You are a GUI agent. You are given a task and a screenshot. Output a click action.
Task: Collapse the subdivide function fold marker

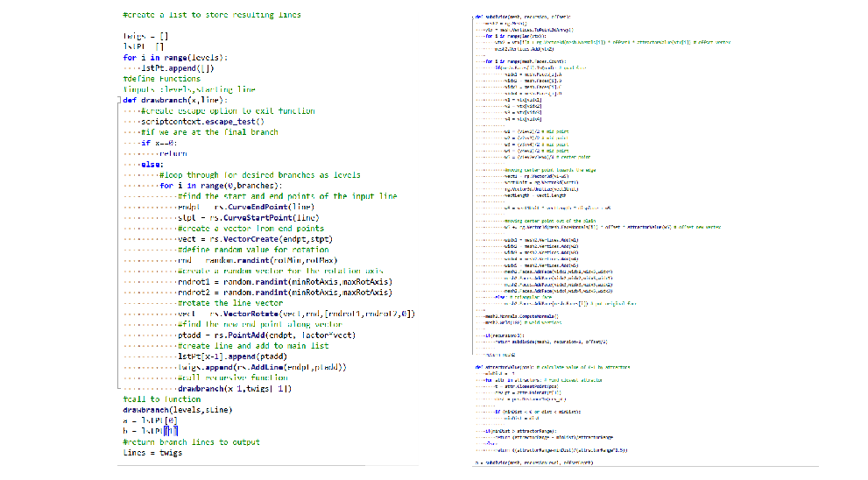[x=474, y=17]
